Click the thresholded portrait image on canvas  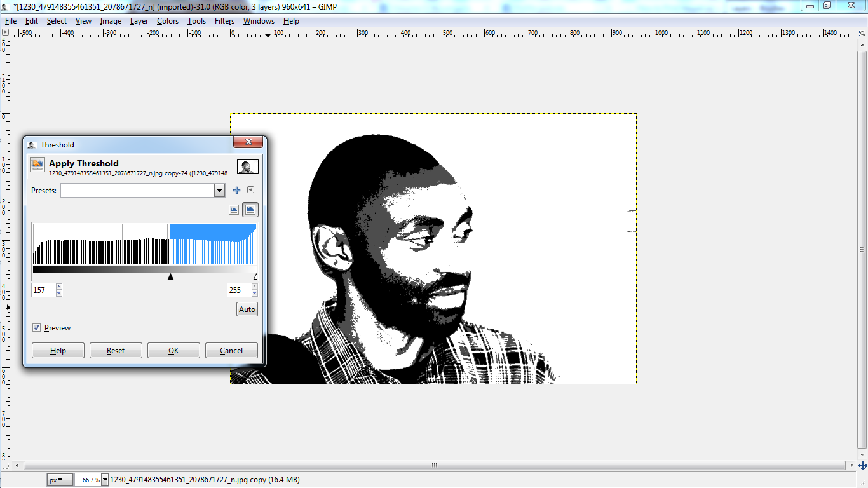click(433, 249)
